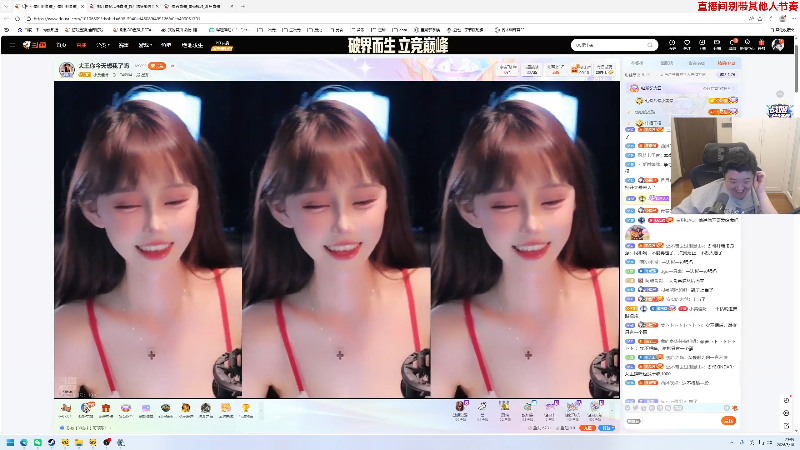
Task: Dismiss the gray circular close icon above the floating banner
Action: coord(780,94)
